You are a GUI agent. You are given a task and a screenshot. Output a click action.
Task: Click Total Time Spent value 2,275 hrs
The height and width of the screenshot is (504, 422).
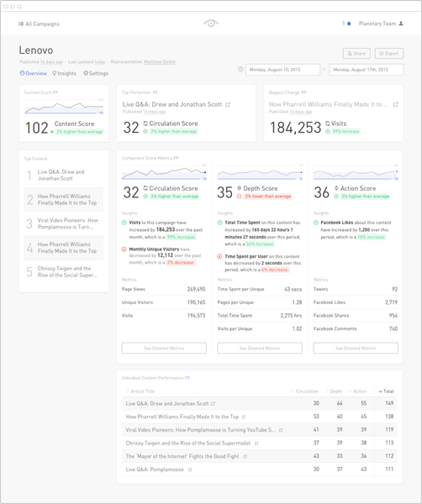[291, 315]
